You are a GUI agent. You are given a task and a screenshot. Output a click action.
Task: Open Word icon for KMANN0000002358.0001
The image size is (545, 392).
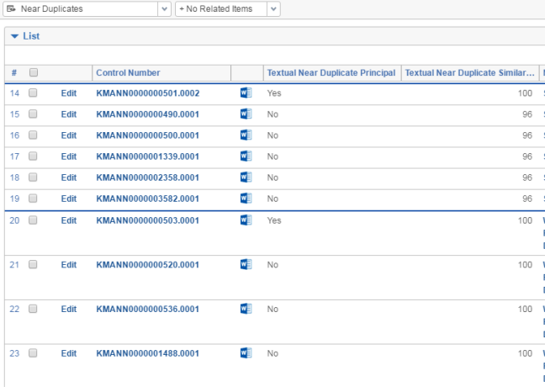click(246, 177)
